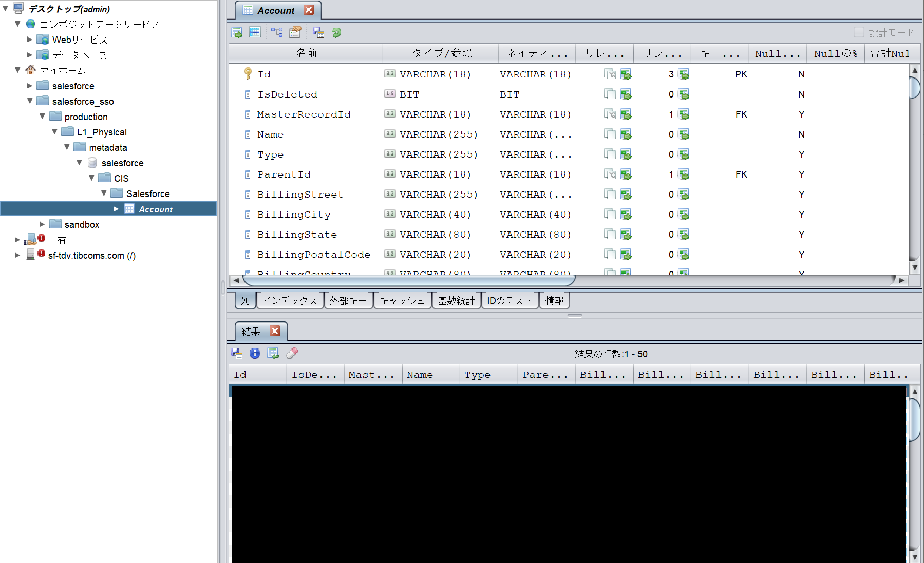Click the column icon of the IsDeleted row
The height and width of the screenshot is (563, 924).
pyautogui.click(x=248, y=94)
